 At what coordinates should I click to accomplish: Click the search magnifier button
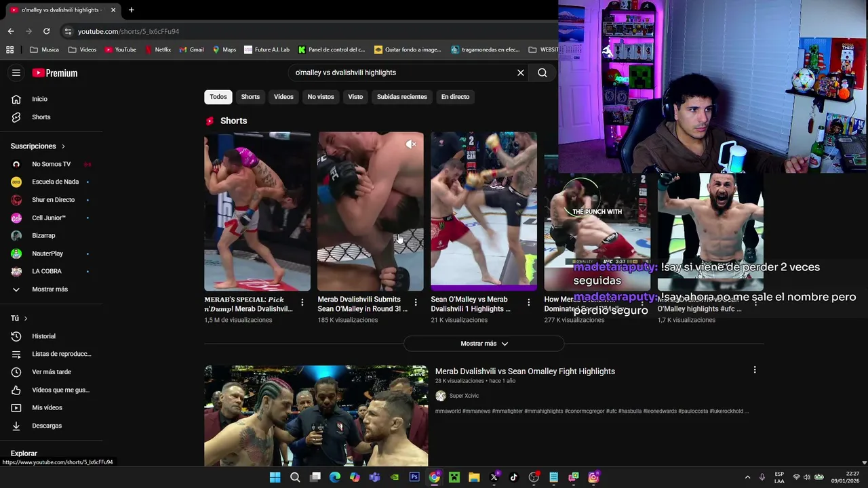(x=542, y=73)
